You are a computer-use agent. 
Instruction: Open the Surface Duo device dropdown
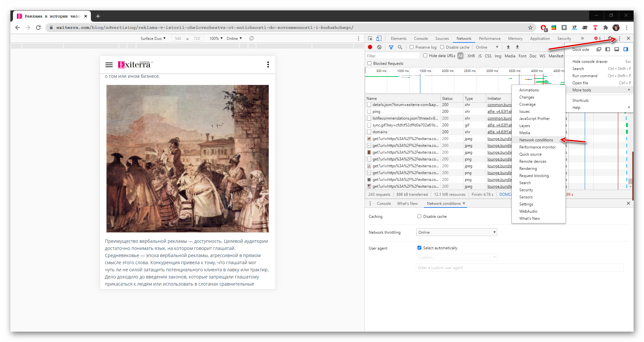click(x=153, y=38)
